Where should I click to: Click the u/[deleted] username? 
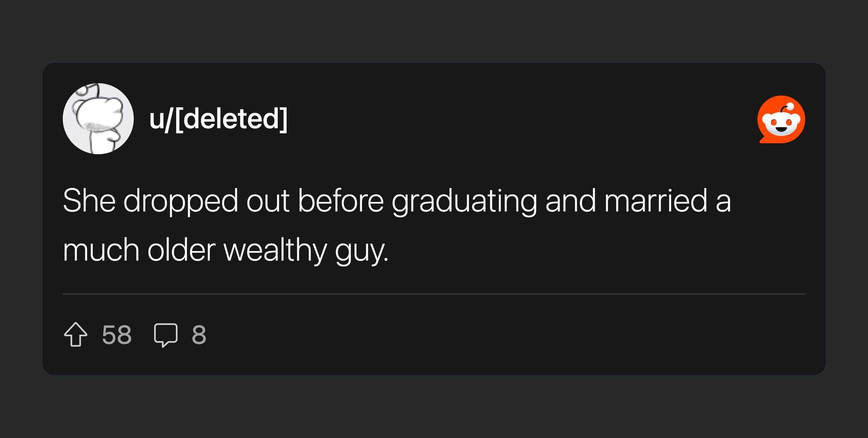point(218,119)
